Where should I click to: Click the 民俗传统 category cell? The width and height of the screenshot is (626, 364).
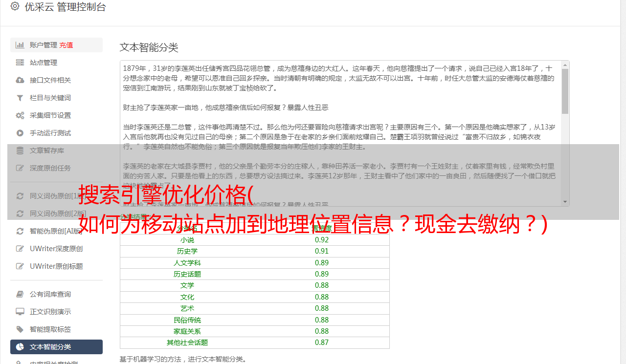[x=187, y=320]
